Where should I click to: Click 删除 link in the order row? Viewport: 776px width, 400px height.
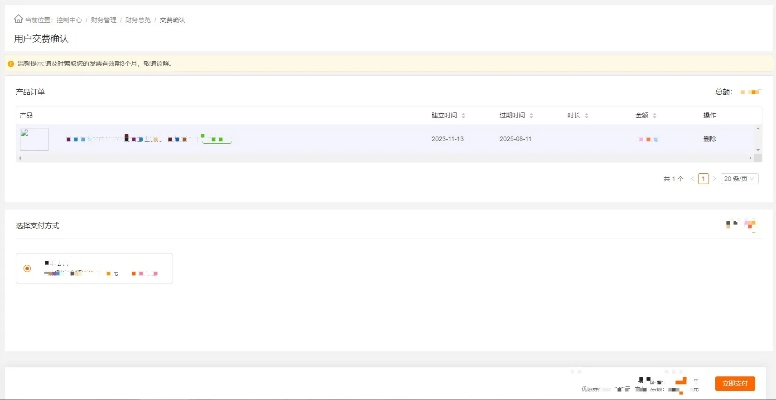click(709, 139)
